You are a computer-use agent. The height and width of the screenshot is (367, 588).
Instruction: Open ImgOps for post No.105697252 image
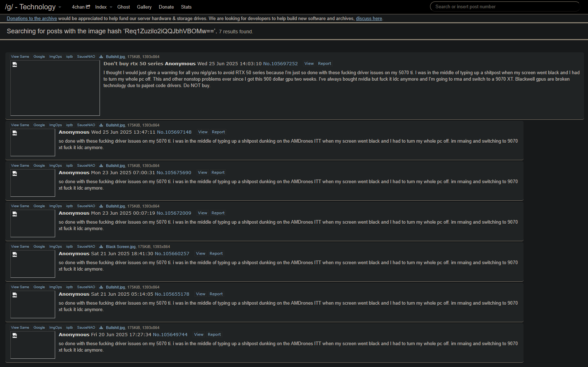[56, 57]
